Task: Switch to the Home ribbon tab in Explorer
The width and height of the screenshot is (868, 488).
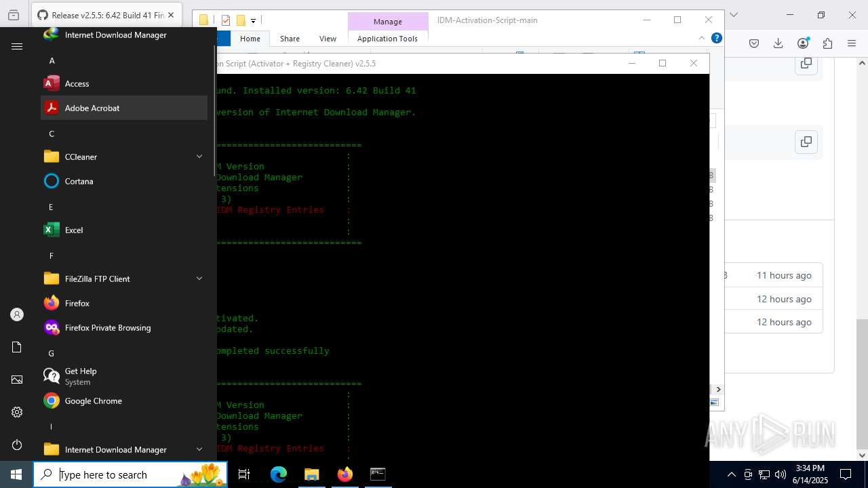Action: coord(250,39)
